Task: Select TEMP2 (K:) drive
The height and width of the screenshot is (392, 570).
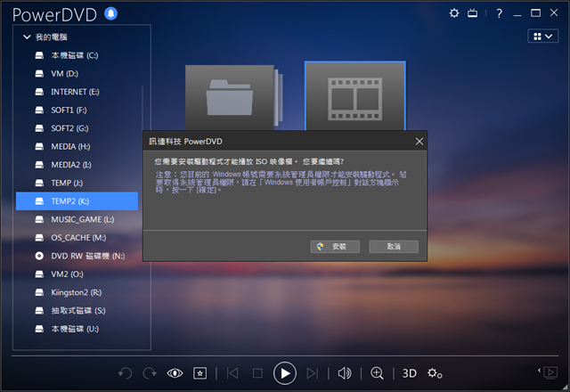Action: tap(77, 201)
